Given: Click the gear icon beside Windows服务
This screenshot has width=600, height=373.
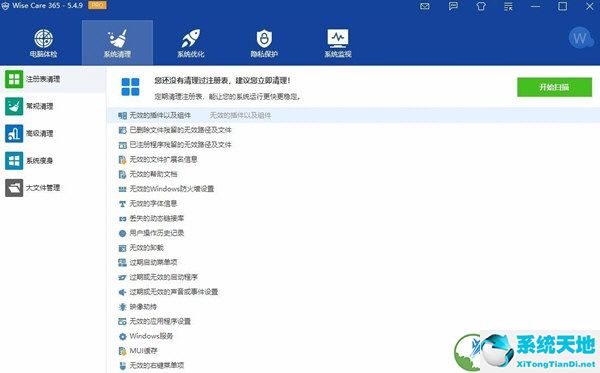Looking at the screenshot, I should click(122, 336).
